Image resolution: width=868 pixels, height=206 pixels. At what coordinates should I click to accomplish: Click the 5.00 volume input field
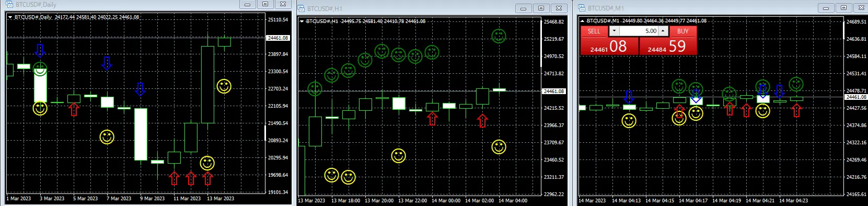pos(639,31)
